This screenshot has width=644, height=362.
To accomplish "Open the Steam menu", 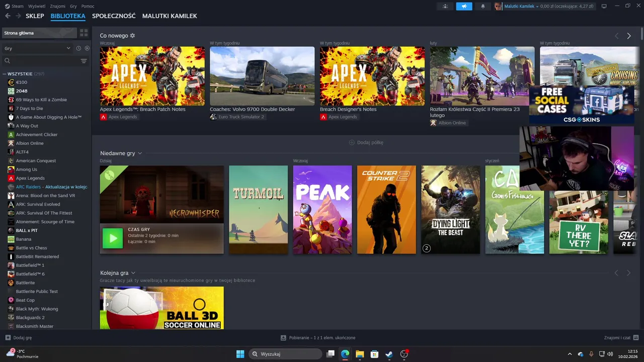I will coord(14,6).
